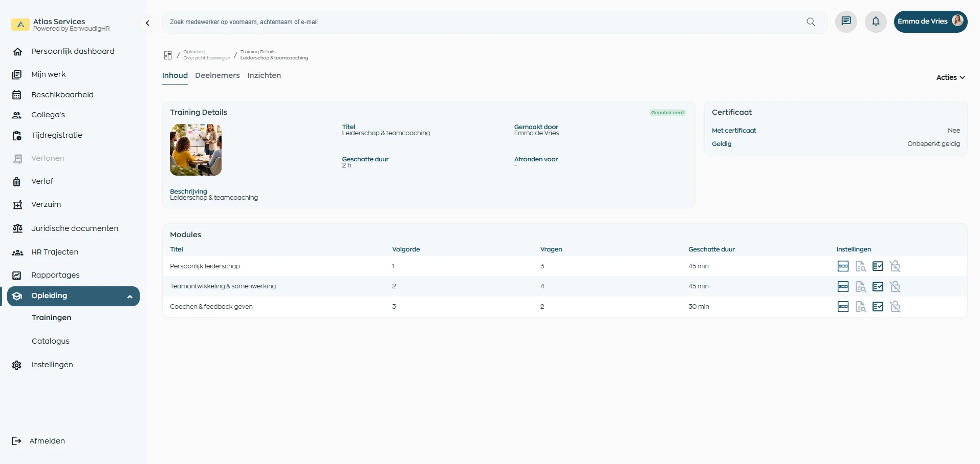This screenshot has width=980, height=464.
Task: Switch to the Inzichten tab
Action: click(264, 75)
